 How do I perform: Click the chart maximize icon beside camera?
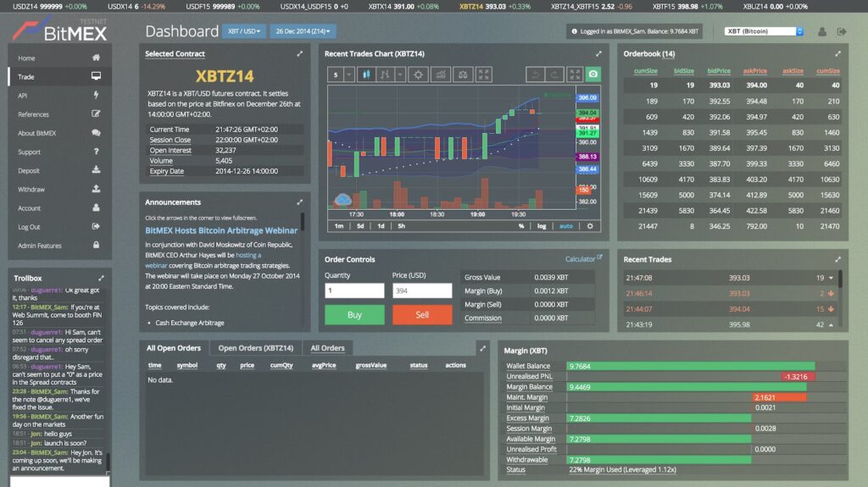pyautogui.click(x=575, y=75)
